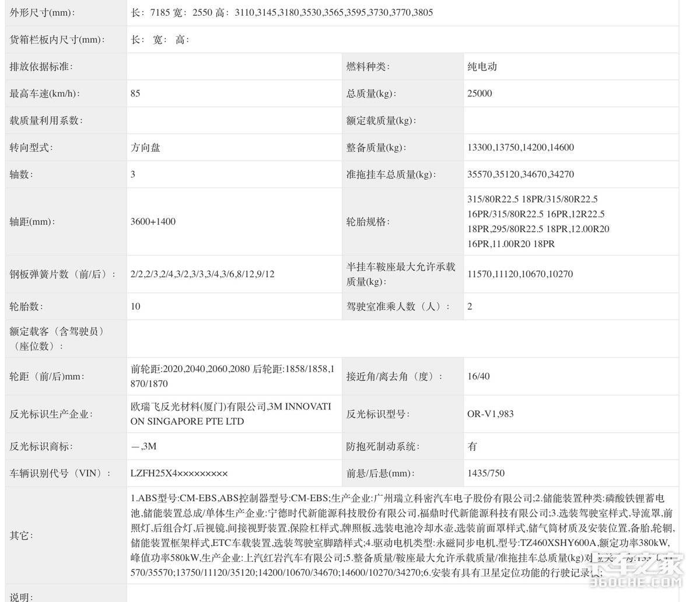Select the curb weight values starting 13300
This screenshot has height=602, width=700.
[x=520, y=148]
